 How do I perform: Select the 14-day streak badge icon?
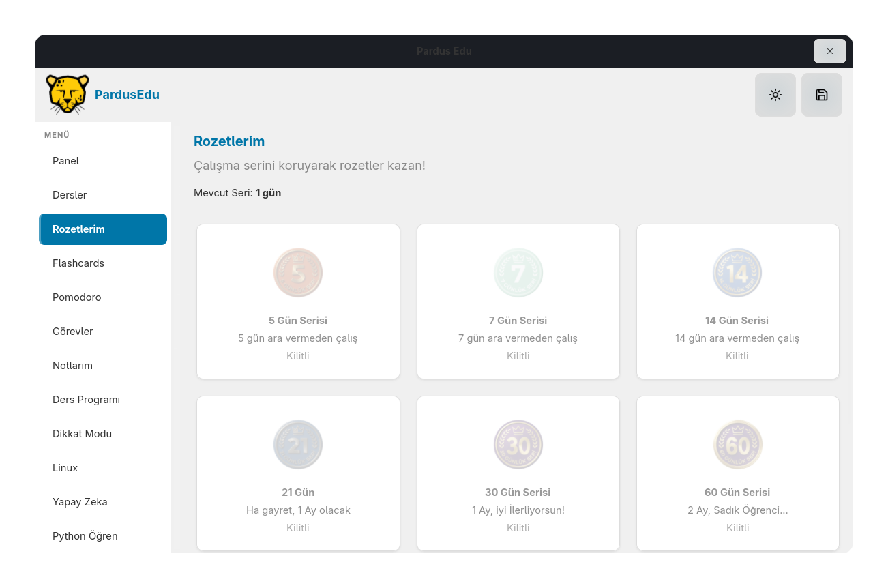pos(737,273)
